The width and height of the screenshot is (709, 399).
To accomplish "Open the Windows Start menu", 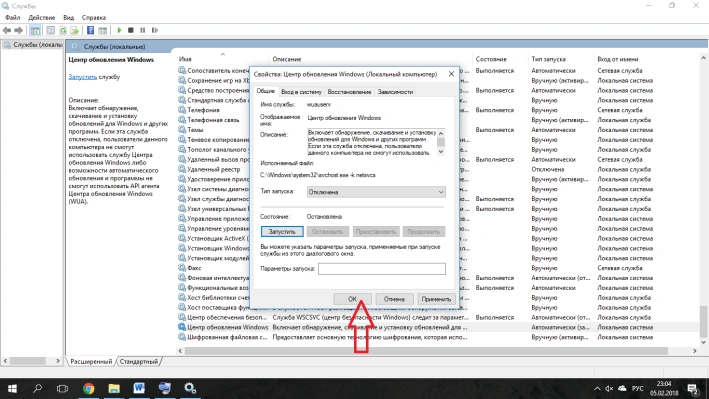I will pos(12,388).
